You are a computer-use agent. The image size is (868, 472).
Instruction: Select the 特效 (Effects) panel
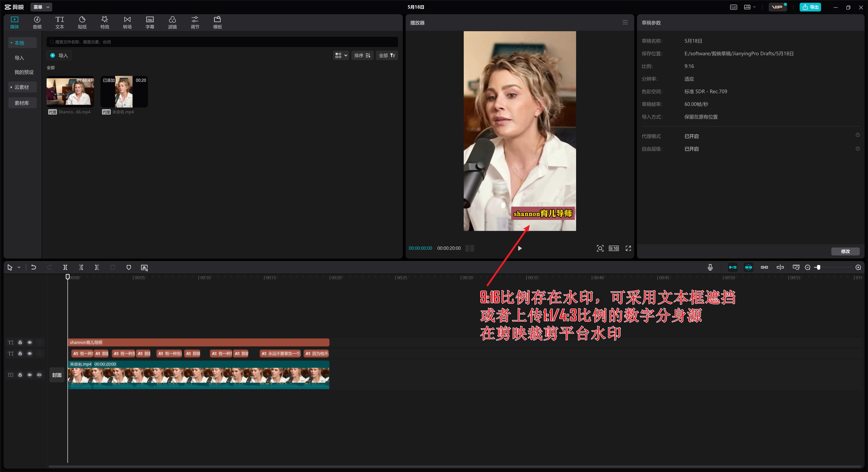104,22
